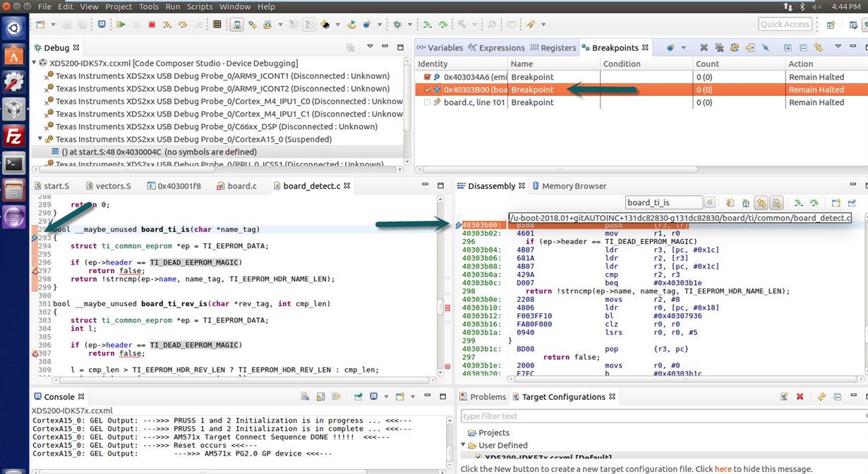Select the ARM9_ICONT1 debug tree entry

[x=216, y=75]
